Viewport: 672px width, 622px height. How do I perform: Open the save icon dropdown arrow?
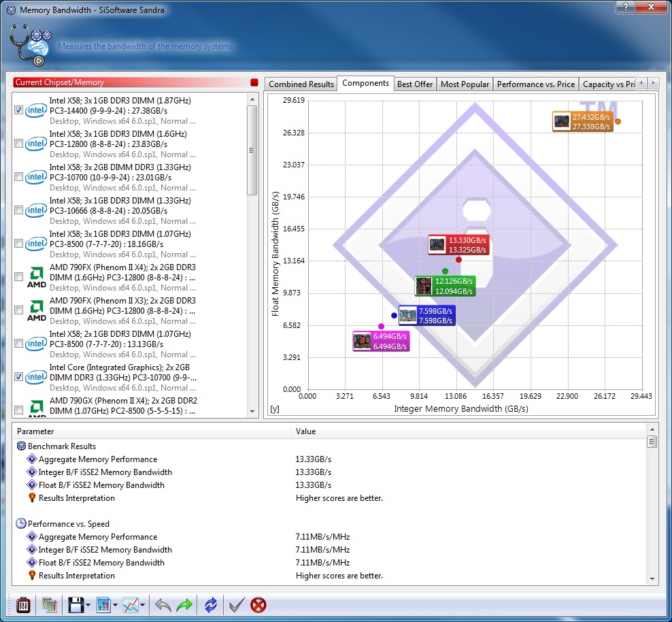pyautogui.click(x=88, y=605)
